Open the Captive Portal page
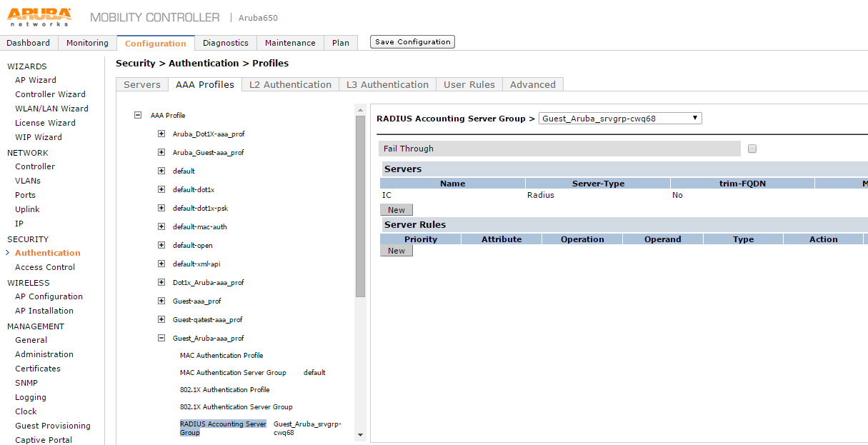This screenshot has height=445, width=868. 44,440
